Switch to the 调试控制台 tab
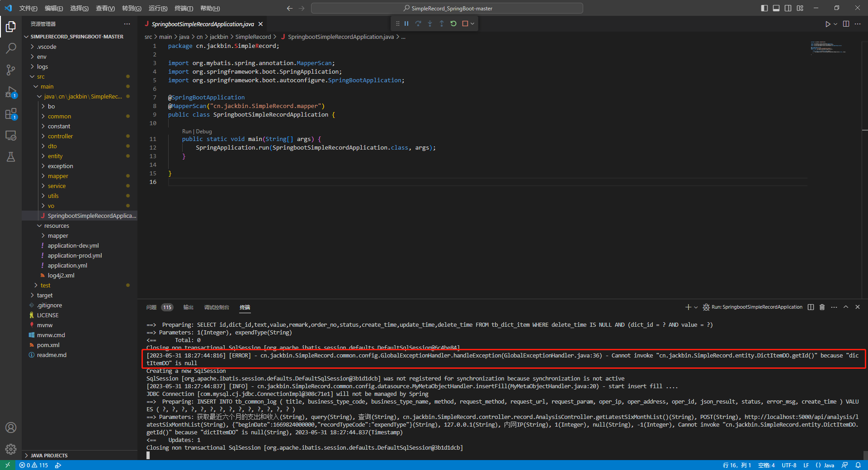 pos(216,307)
